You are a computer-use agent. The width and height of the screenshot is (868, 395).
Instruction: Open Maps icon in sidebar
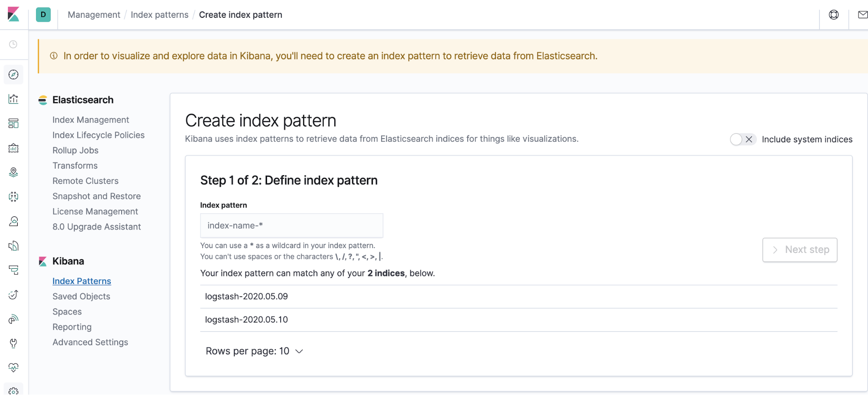[13, 173]
